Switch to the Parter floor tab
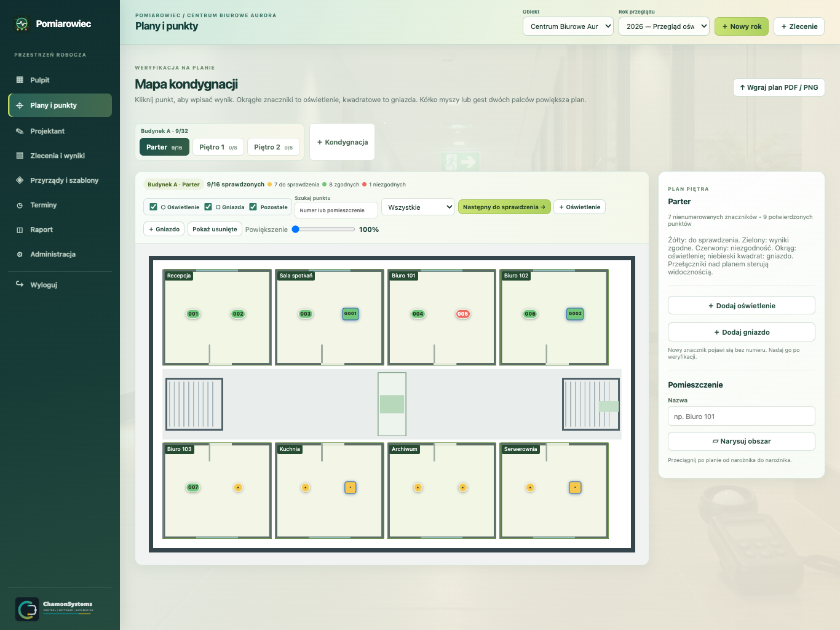This screenshot has width=840, height=630. click(x=164, y=147)
